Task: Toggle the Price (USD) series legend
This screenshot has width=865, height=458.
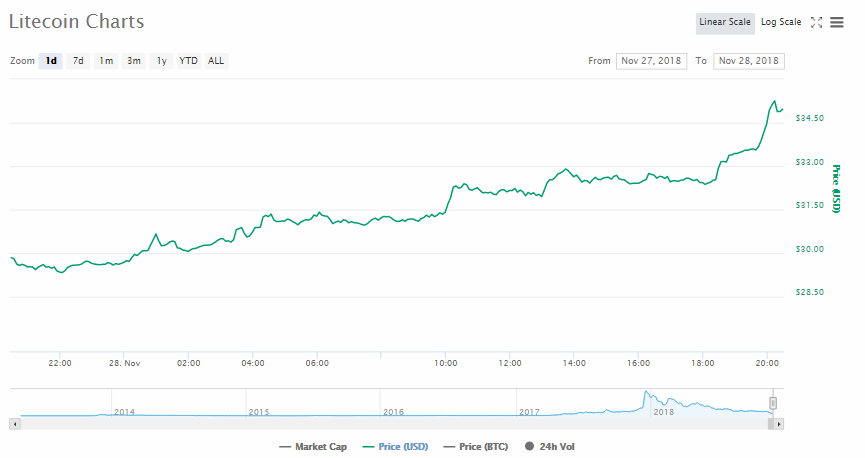Action: (x=395, y=447)
